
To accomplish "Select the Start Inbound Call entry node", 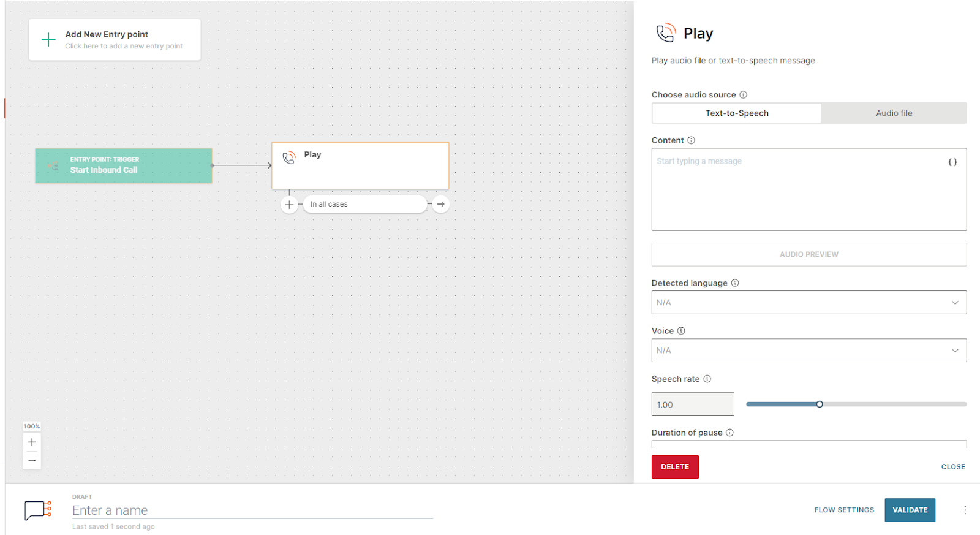I will pyautogui.click(x=124, y=165).
